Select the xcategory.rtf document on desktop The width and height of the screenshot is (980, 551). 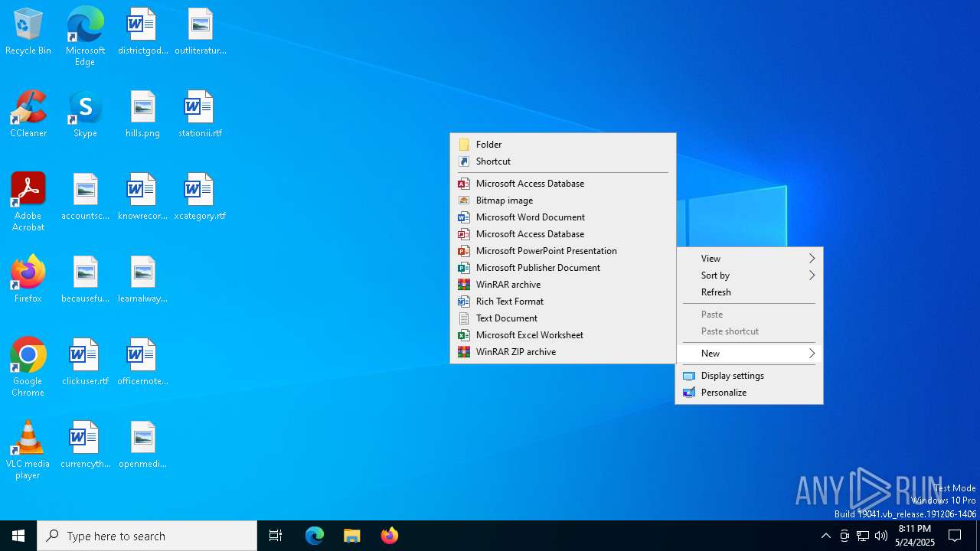coord(200,197)
